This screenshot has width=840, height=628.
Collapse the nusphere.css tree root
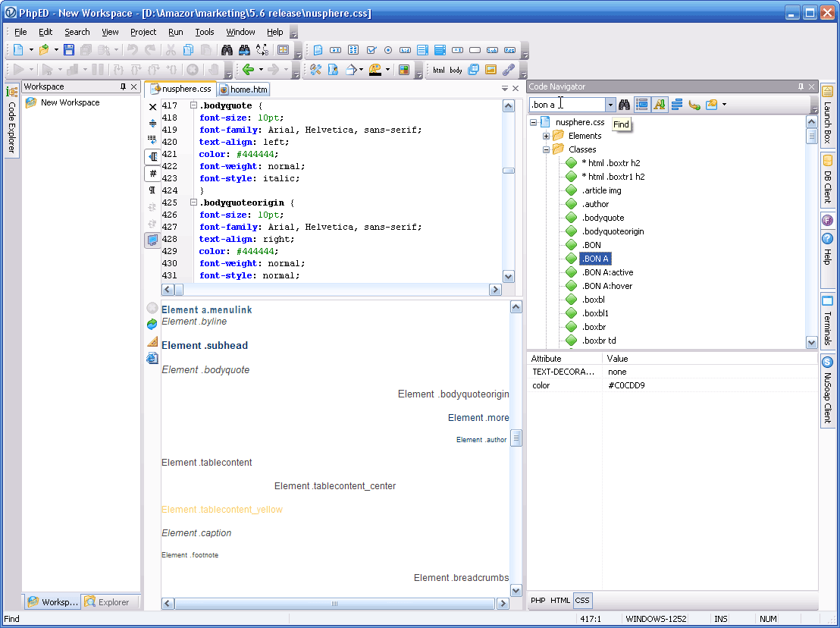click(534, 122)
